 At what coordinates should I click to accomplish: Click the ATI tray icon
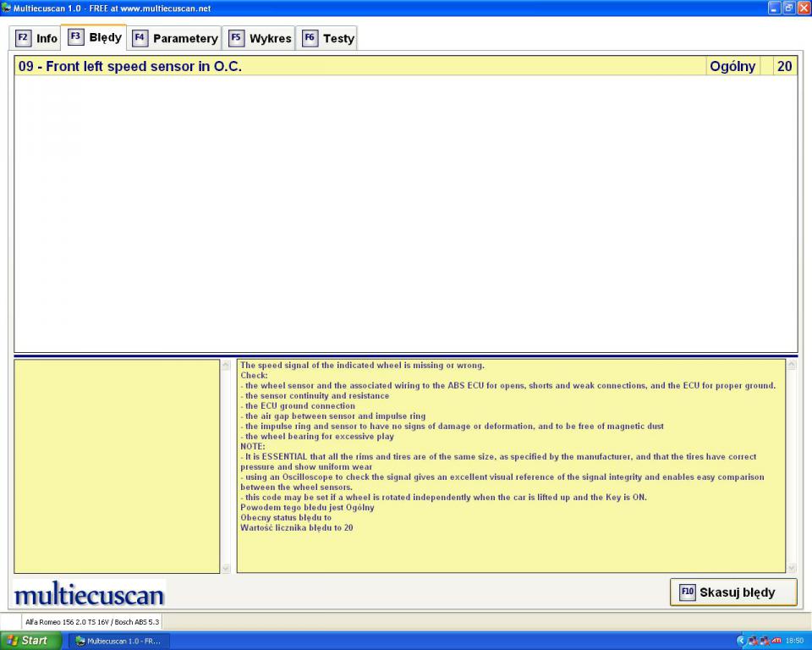(776, 642)
